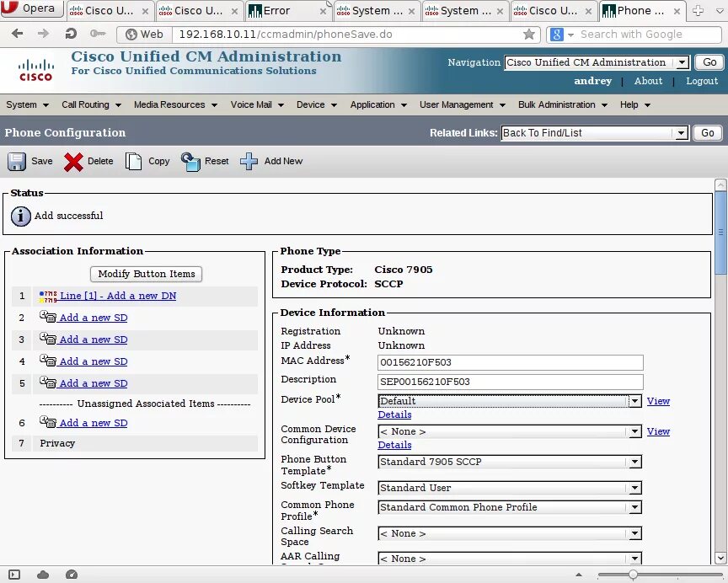Click the Logout link

point(702,81)
